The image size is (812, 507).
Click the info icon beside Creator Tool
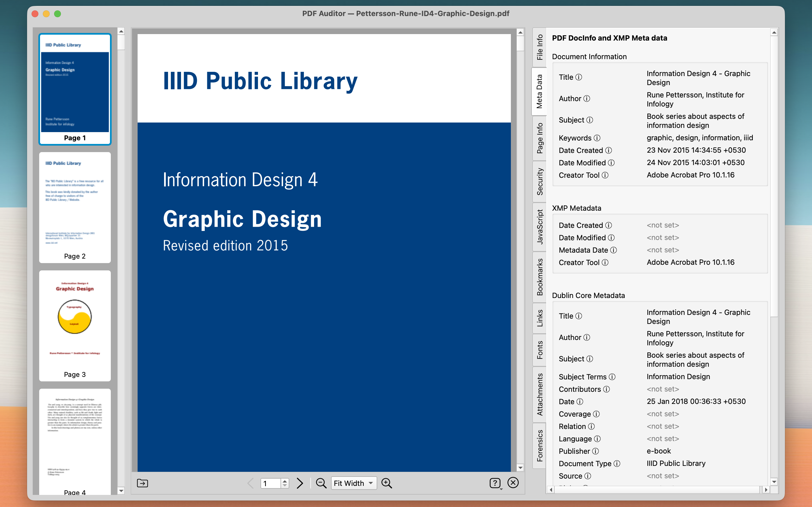click(605, 175)
